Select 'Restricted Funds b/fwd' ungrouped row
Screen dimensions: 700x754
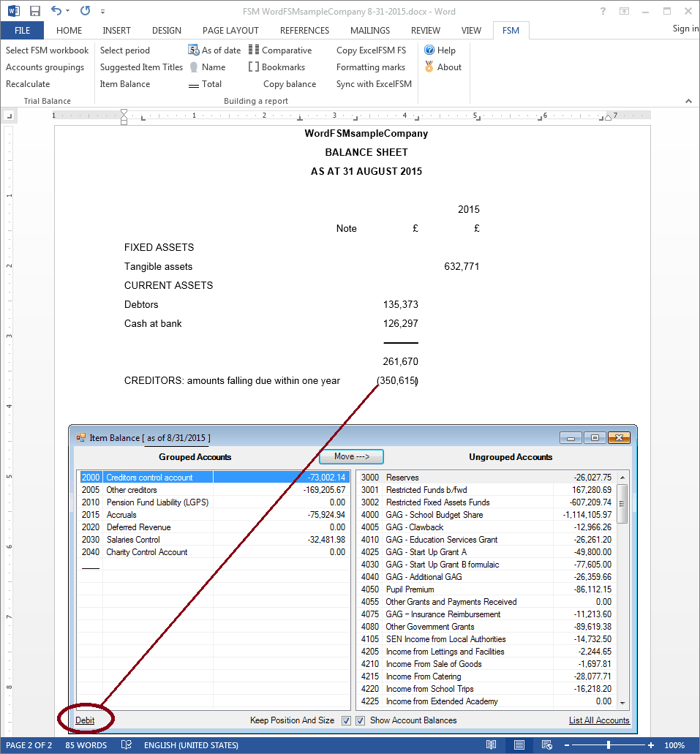click(486, 489)
